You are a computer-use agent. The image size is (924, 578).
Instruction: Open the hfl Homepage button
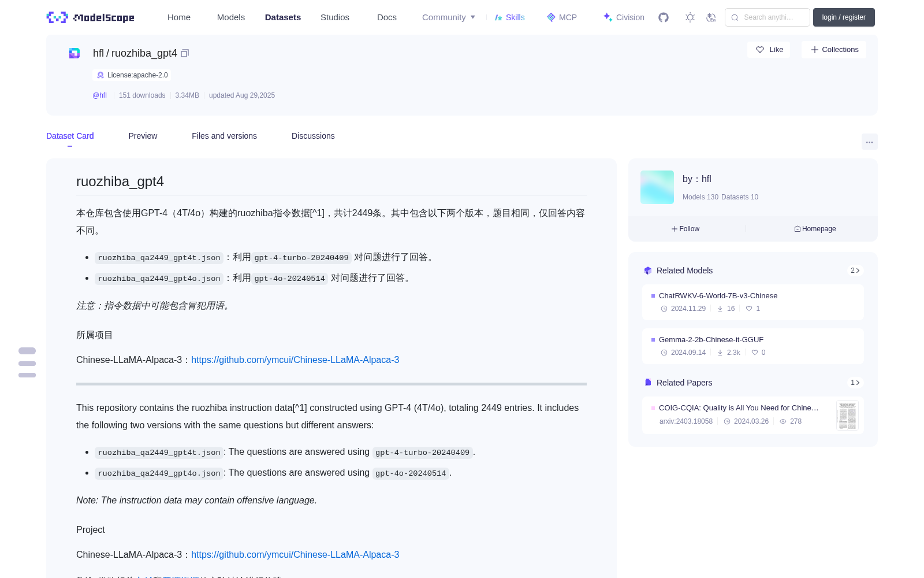(815, 229)
